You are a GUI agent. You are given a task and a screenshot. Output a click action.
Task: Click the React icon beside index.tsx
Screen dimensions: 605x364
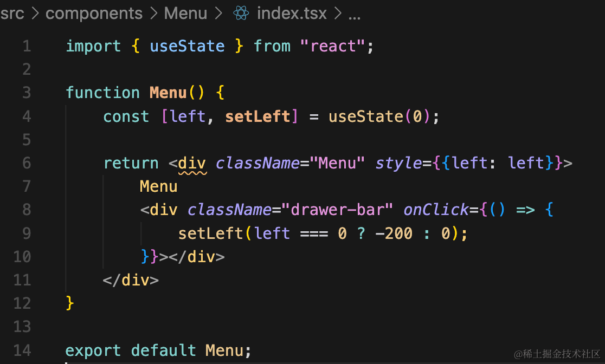click(x=241, y=13)
